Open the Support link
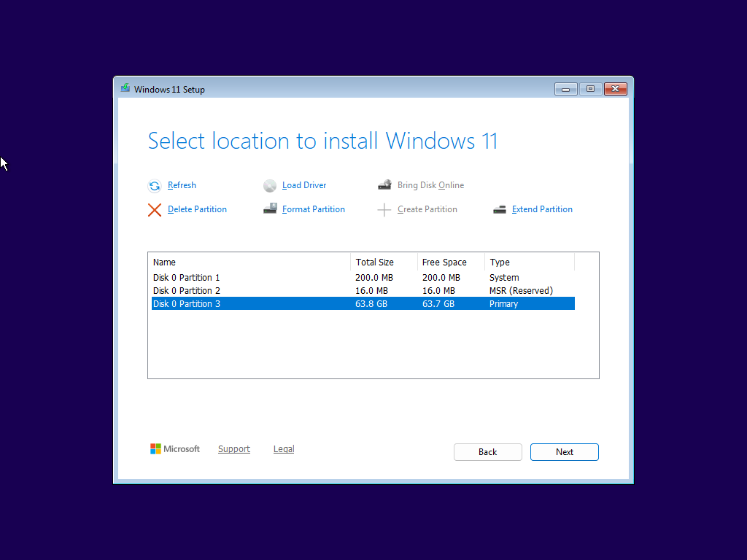The height and width of the screenshot is (560, 747). point(234,448)
